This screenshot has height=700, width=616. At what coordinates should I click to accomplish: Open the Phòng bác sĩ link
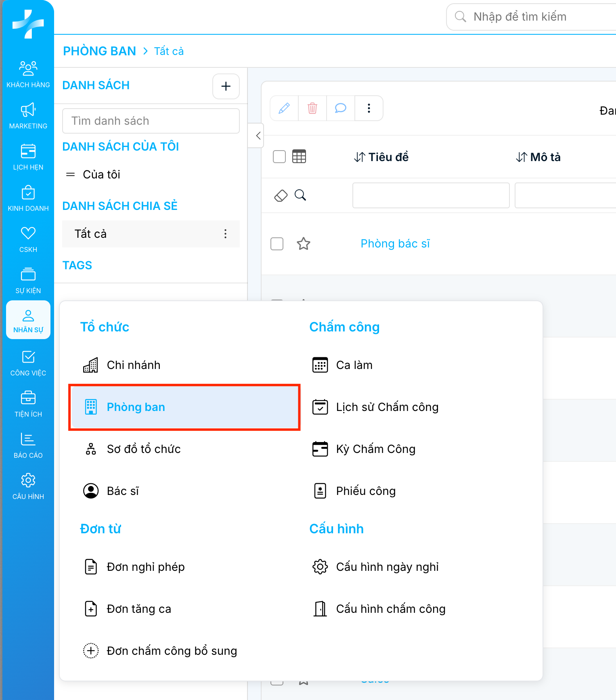[395, 244]
